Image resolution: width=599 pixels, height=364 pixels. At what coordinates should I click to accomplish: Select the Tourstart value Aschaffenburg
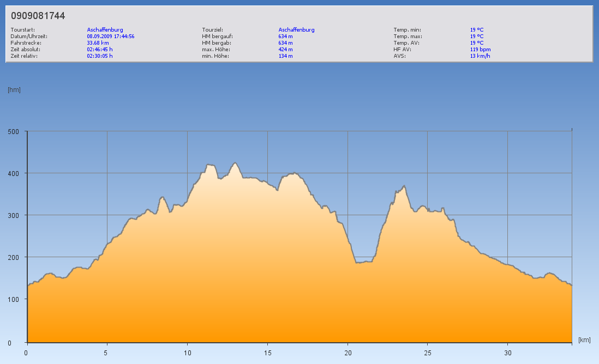click(105, 30)
